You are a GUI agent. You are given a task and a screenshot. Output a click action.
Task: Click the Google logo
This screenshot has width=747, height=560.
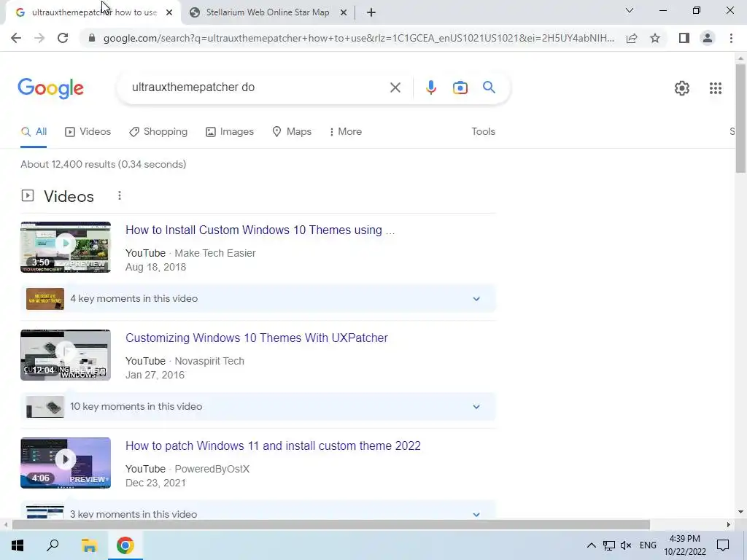pyautogui.click(x=50, y=88)
